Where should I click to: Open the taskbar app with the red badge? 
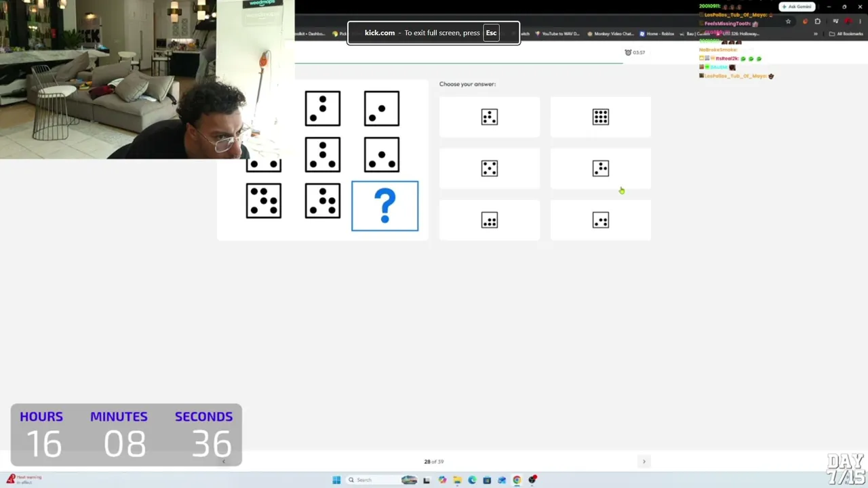[x=532, y=480]
